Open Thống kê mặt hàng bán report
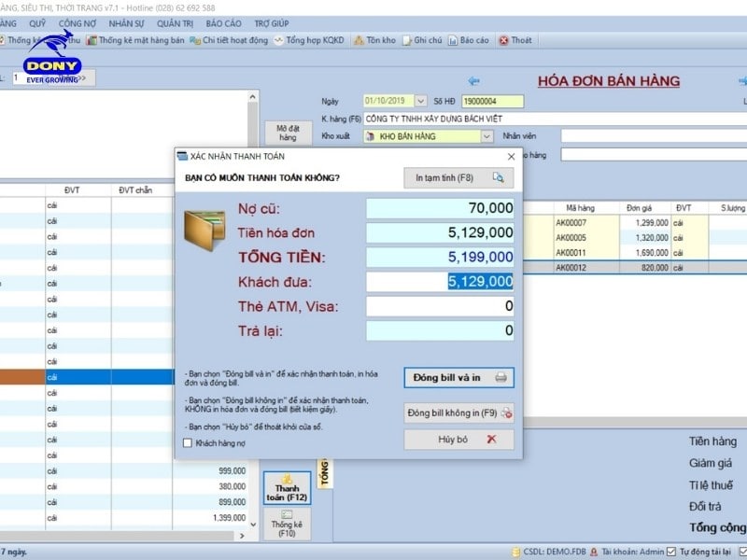This screenshot has width=747, height=560. pyautogui.click(x=136, y=40)
